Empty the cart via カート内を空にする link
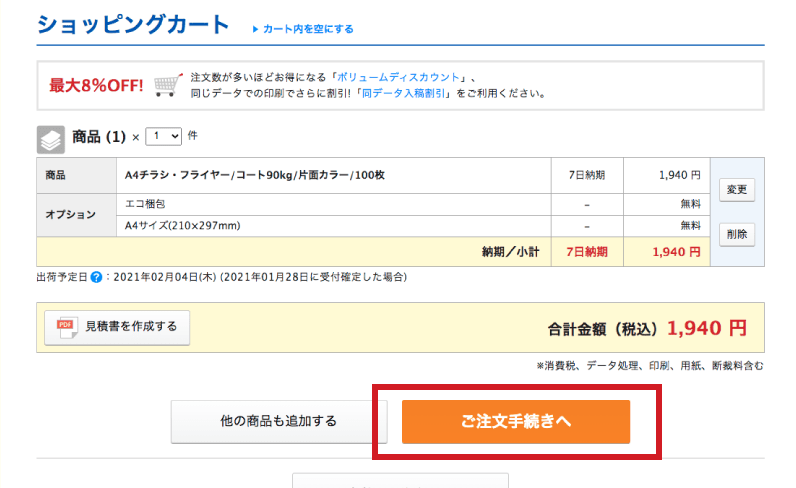 [308, 29]
